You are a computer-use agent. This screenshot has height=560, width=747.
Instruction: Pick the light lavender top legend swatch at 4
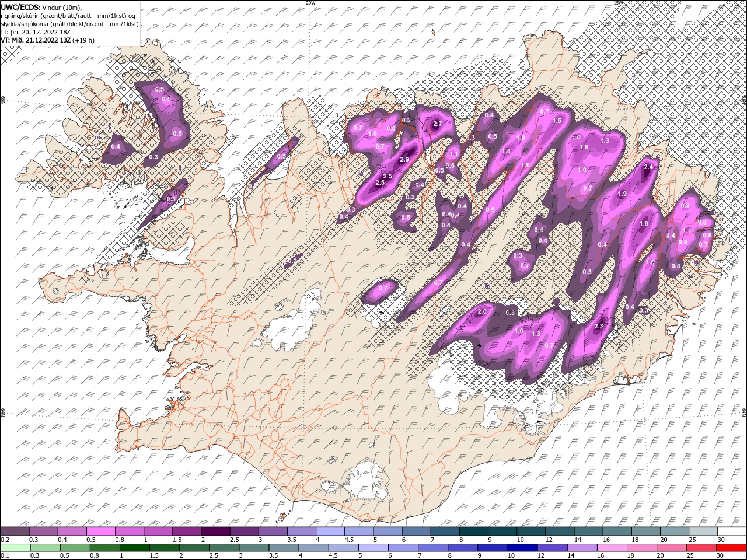330,531
